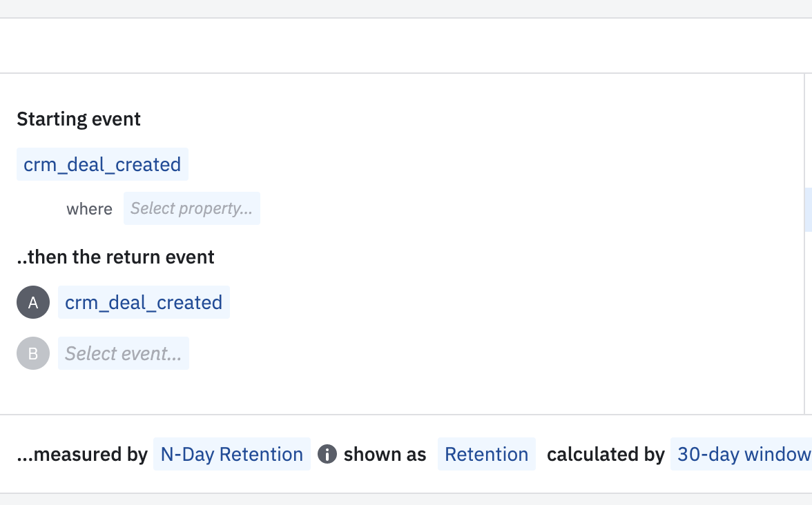812x505 pixels.
Task: Click the calculated by label
Action: (x=606, y=455)
